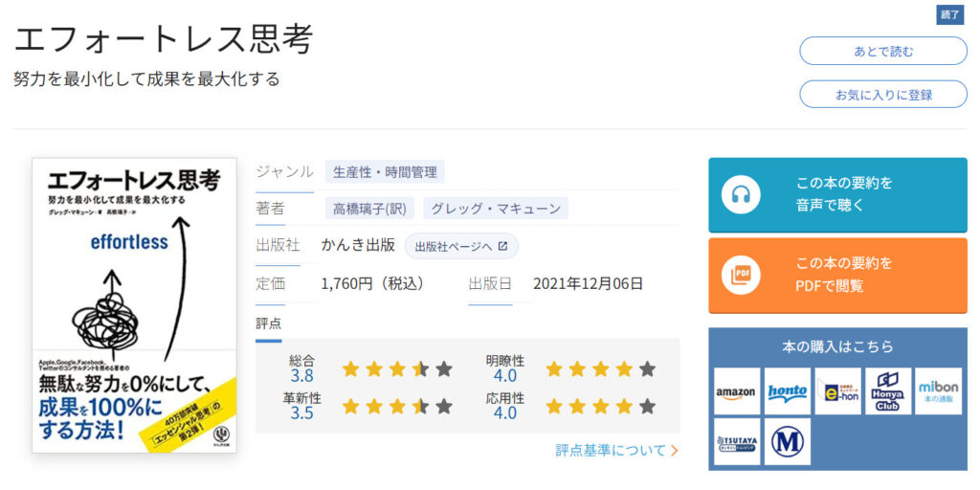Click the あとで読む button

point(883,52)
